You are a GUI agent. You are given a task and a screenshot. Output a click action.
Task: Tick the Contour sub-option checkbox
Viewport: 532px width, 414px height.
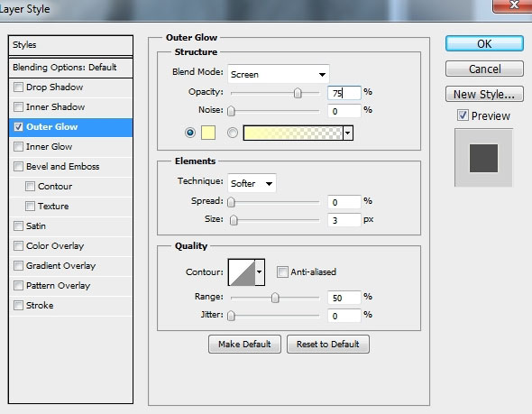[30, 187]
